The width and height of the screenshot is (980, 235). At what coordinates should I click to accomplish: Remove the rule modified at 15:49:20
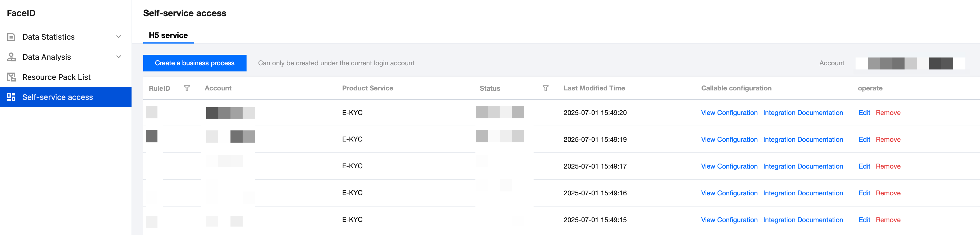[x=888, y=113]
